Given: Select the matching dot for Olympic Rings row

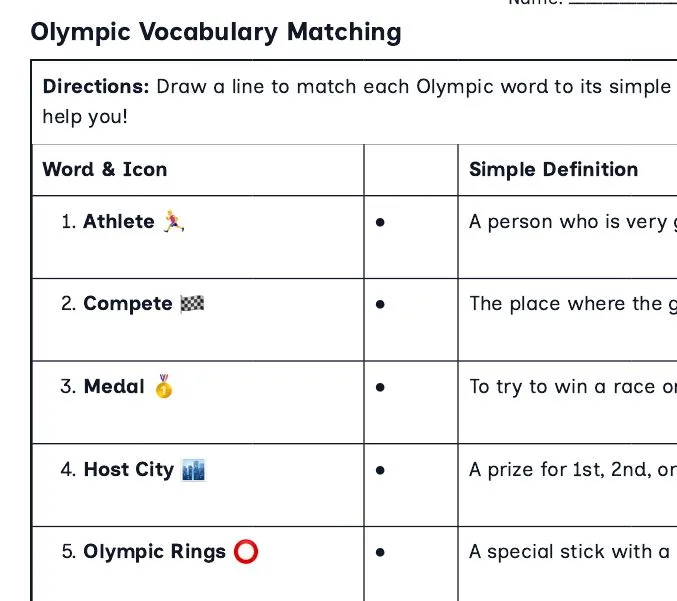Looking at the screenshot, I should pos(380,552).
